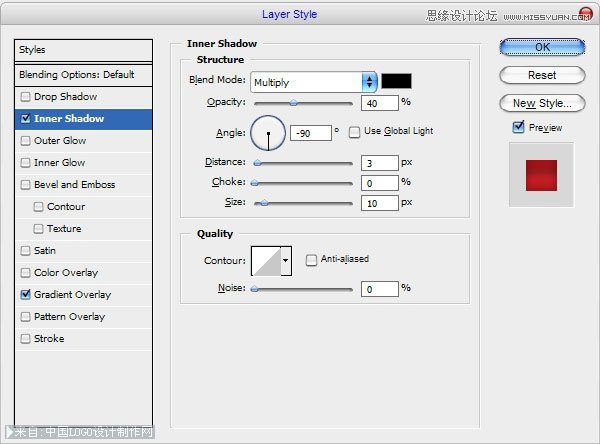The image size is (600, 444).
Task: Click the Opacity slider handle
Action: coord(293,102)
